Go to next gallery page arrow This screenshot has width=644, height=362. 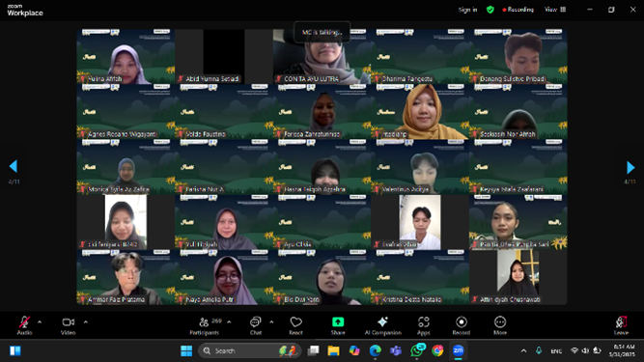coord(630,167)
